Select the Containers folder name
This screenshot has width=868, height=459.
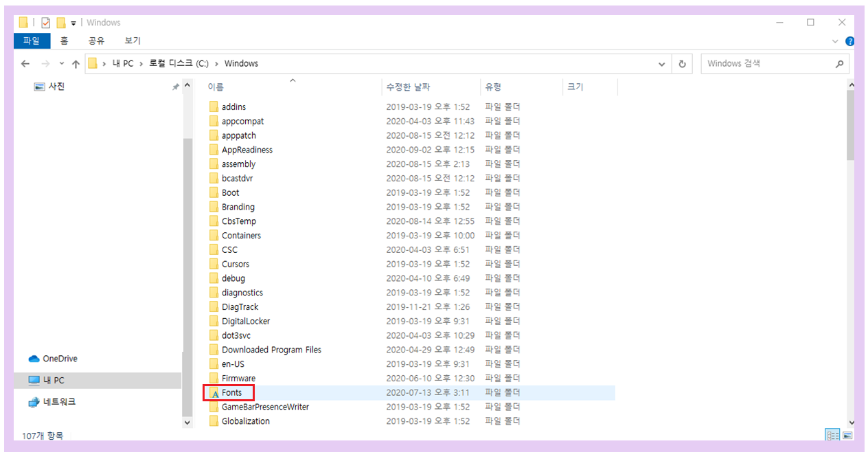point(241,236)
